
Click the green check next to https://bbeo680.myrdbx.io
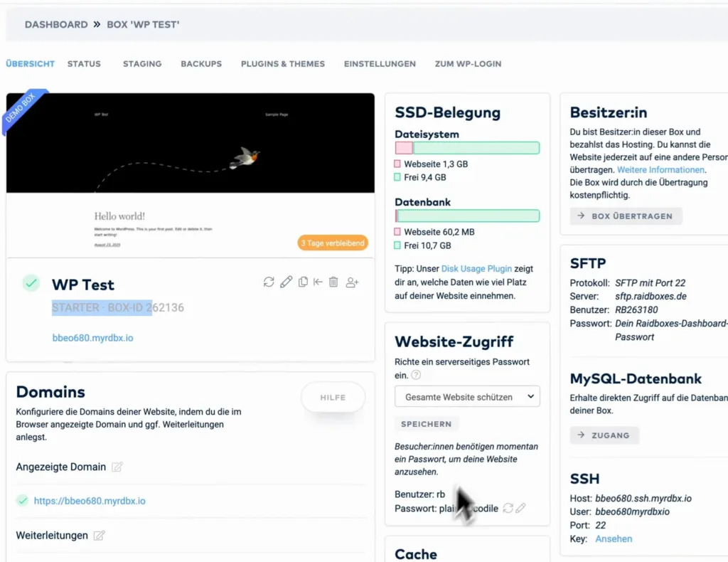pyautogui.click(x=22, y=501)
